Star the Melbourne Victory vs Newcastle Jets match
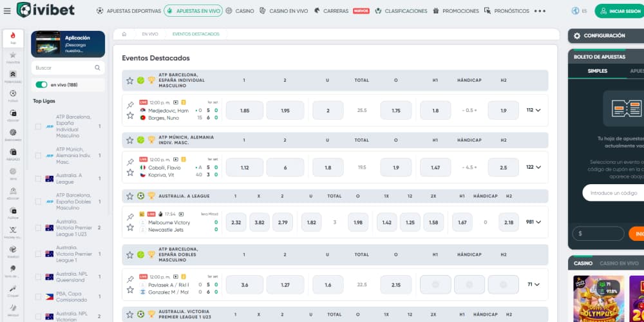 [130, 227]
